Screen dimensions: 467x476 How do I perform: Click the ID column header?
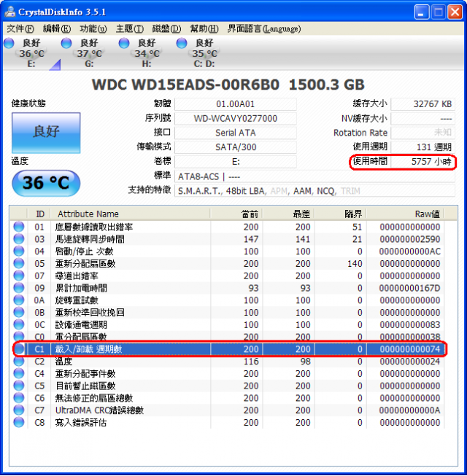coord(39,214)
